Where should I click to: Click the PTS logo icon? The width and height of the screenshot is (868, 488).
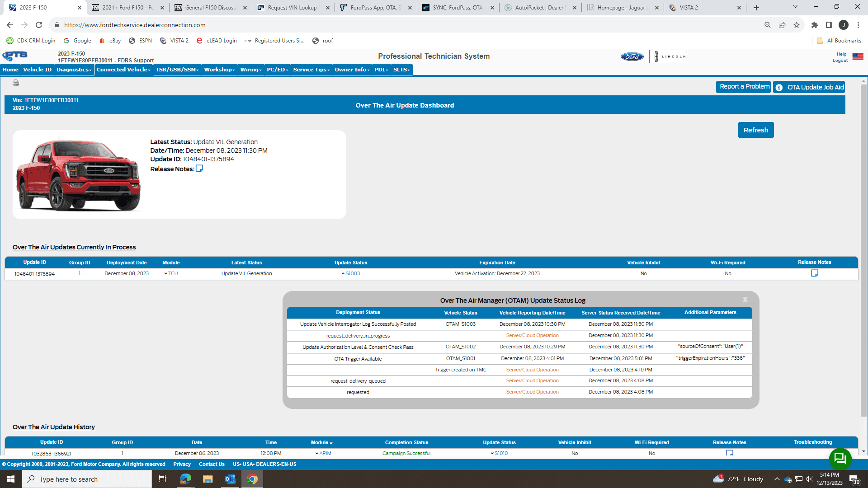coord(15,56)
